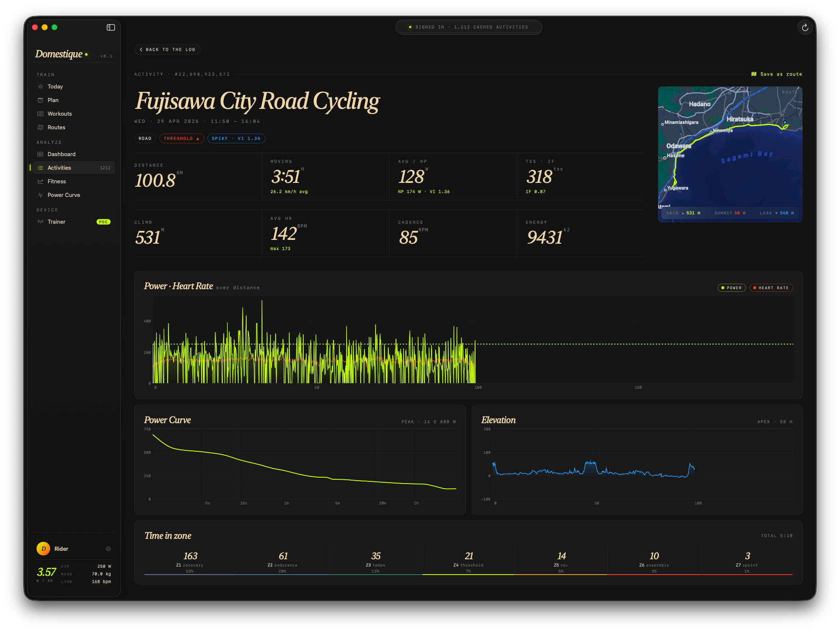Open the Dashboard view
Image resolution: width=840 pixels, height=632 pixels.
[x=74, y=154]
